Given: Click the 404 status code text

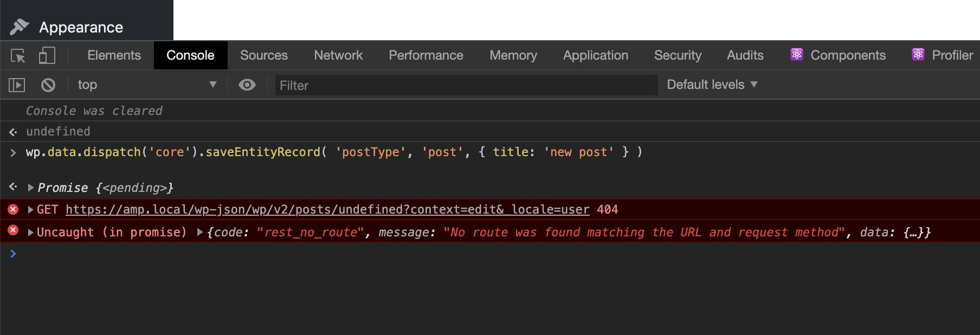Looking at the screenshot, I should click(x=607, y=210).
